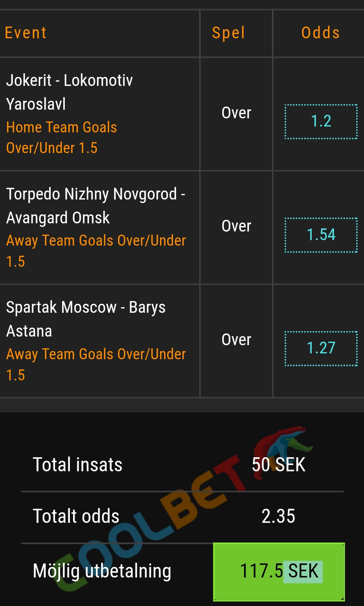
Task: Click the Spel column header
Action: (228, 33)
